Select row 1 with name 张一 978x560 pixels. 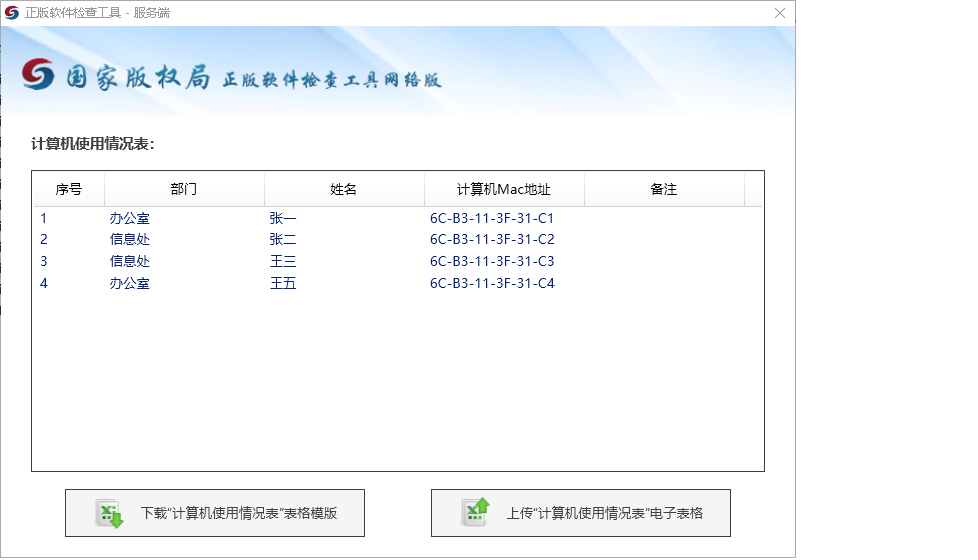(283, 218)
